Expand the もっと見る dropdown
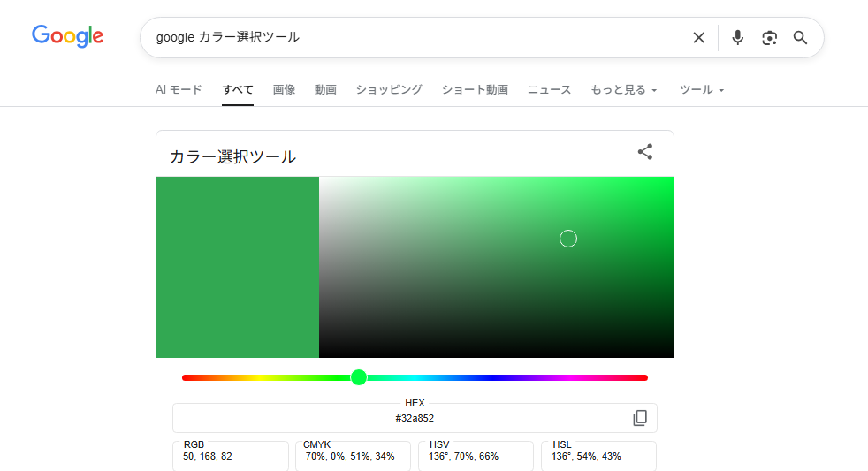 tap(623, 90)
